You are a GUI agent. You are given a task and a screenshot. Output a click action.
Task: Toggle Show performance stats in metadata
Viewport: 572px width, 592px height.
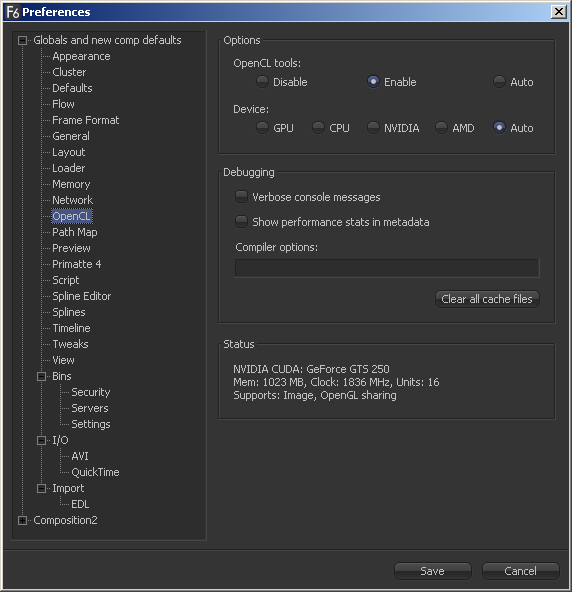(241, 222)
